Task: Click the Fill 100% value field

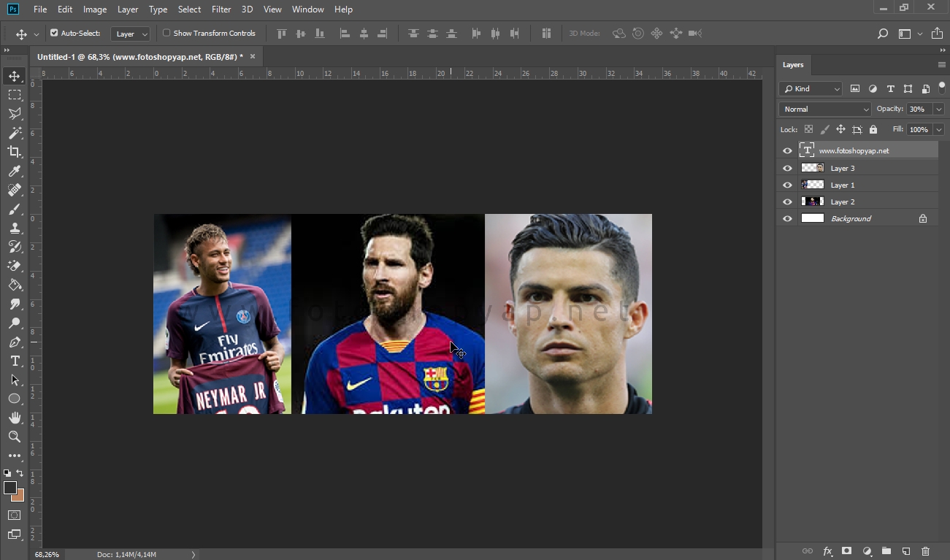Action: click(x=919, y=130)
